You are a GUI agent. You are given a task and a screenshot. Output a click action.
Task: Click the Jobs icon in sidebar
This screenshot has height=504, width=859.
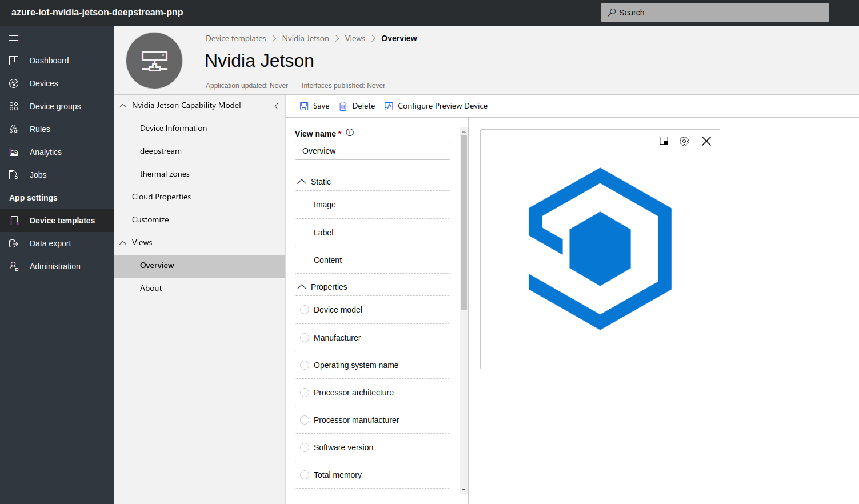tap(14, 175)
